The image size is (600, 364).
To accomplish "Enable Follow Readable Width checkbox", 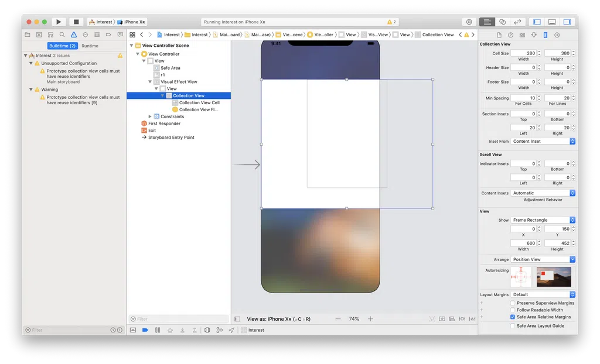I will click(513, 310).
